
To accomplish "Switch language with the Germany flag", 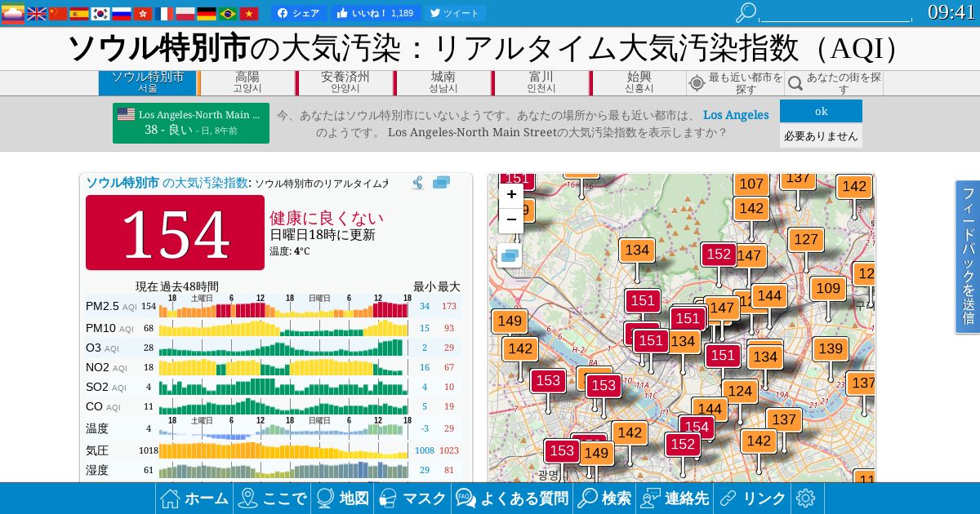I will 207,13.
